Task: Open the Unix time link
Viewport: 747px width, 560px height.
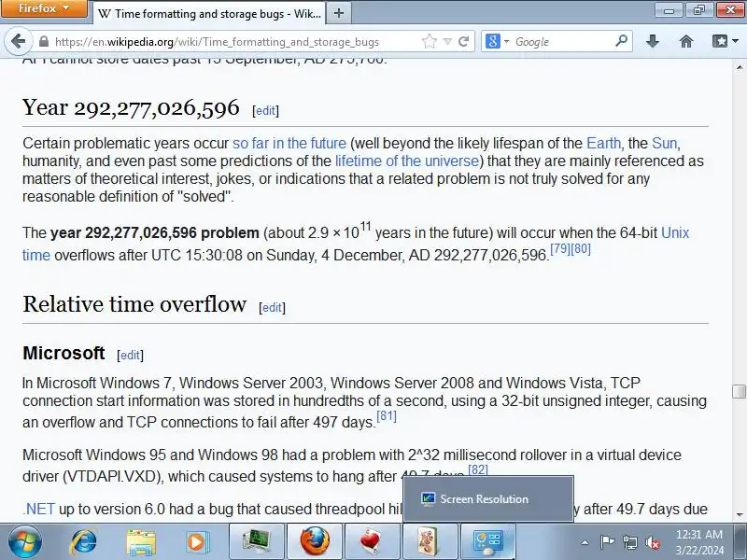Action: pos(675,232)
